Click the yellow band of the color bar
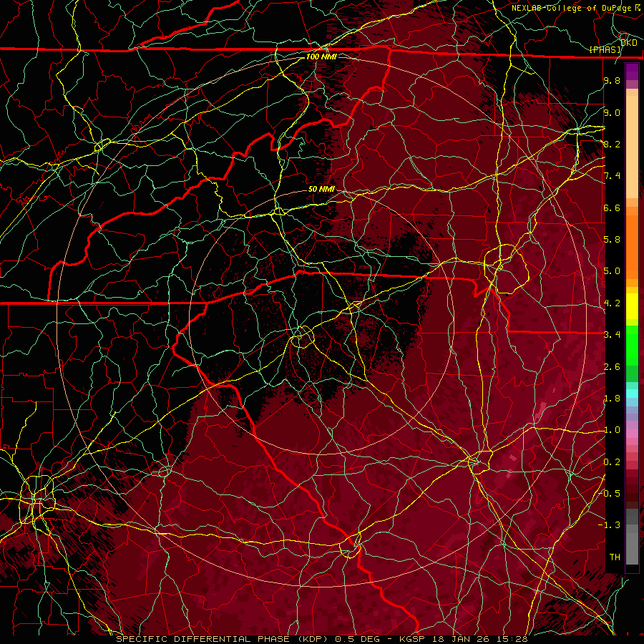The image size is (644, 644). [632, 306]
